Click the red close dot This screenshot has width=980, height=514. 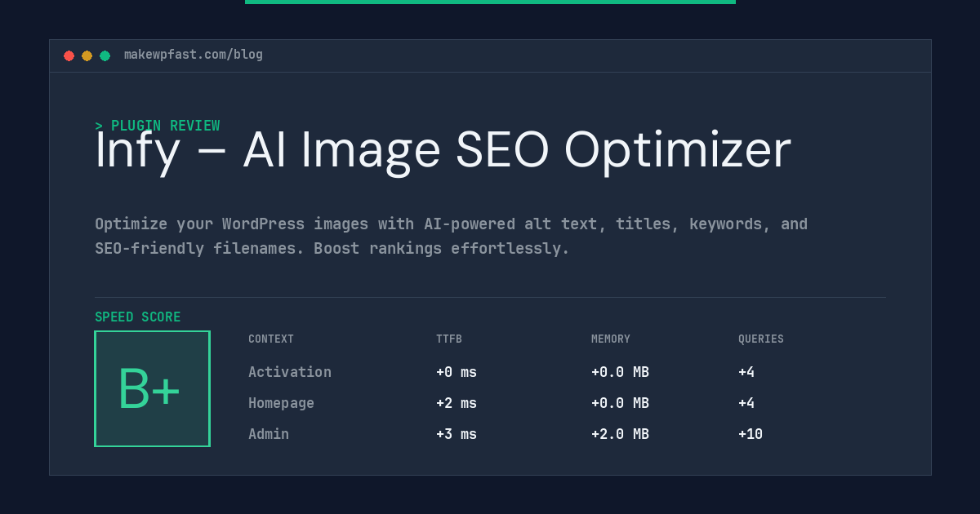pyautogui.click(x=69, y=55)
